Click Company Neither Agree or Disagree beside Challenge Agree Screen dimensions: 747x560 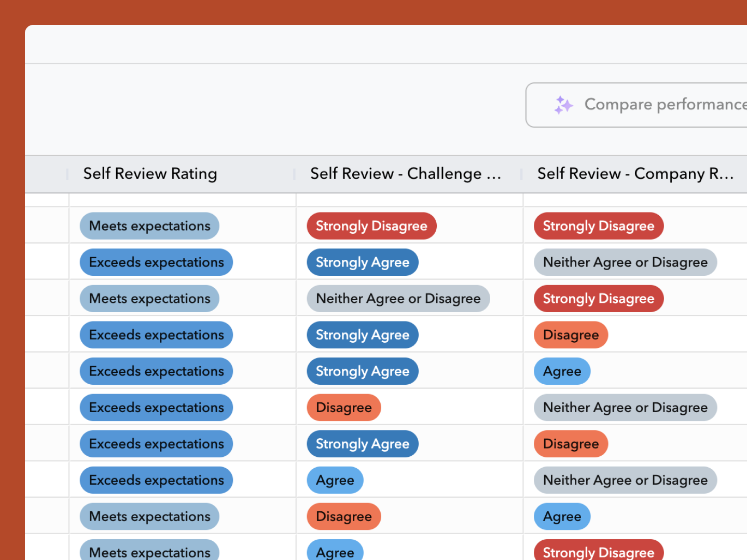pos(626,480)
